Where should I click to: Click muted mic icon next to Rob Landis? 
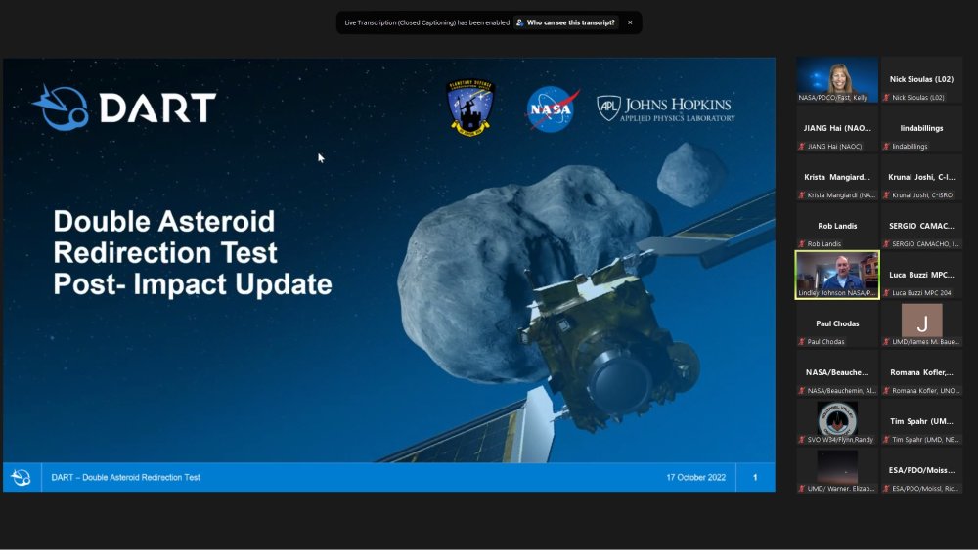(802, 244)
